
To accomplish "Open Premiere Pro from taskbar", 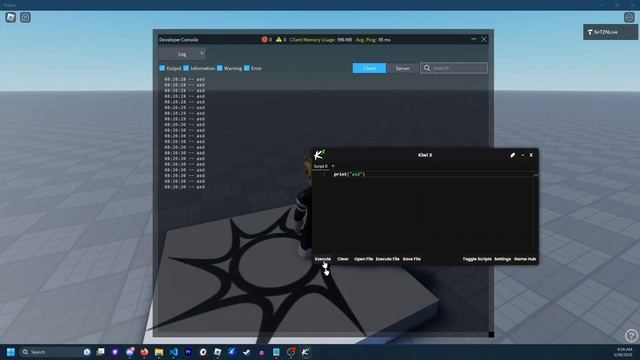I will pyautogui.click(x=188, y=352).
